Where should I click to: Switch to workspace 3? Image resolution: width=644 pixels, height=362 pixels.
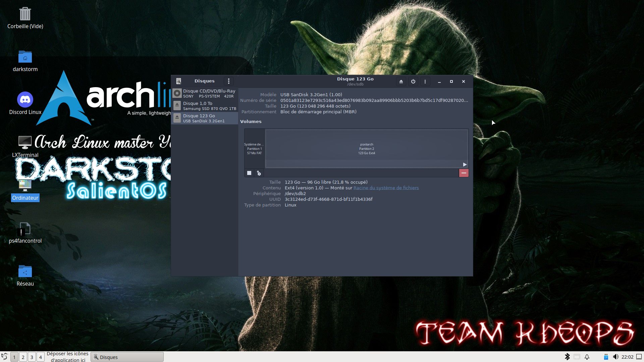tap(32, 357)
